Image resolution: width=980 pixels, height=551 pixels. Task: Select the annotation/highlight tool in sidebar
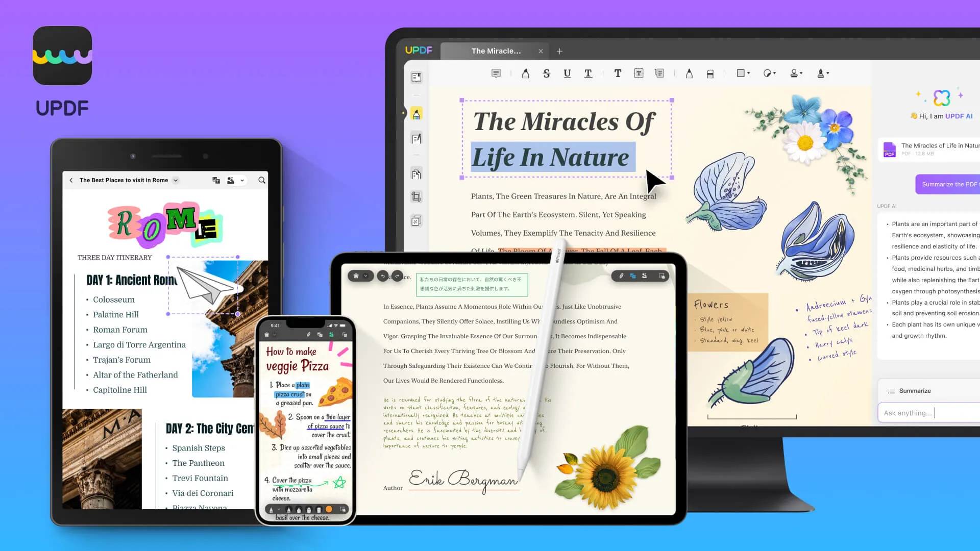point(416,114)
